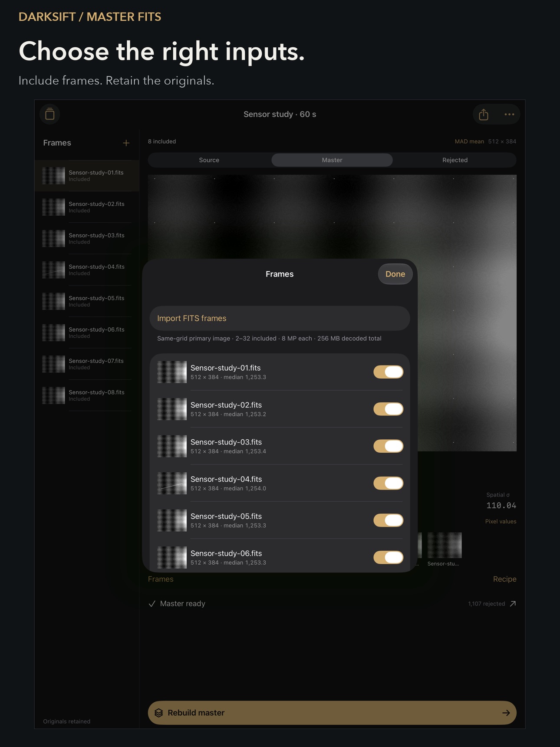560x747 pixels.
Task: Open rejected pixels arrow next to 1,107 rejected
Action: pyautogui.click(x=513, y=604)
